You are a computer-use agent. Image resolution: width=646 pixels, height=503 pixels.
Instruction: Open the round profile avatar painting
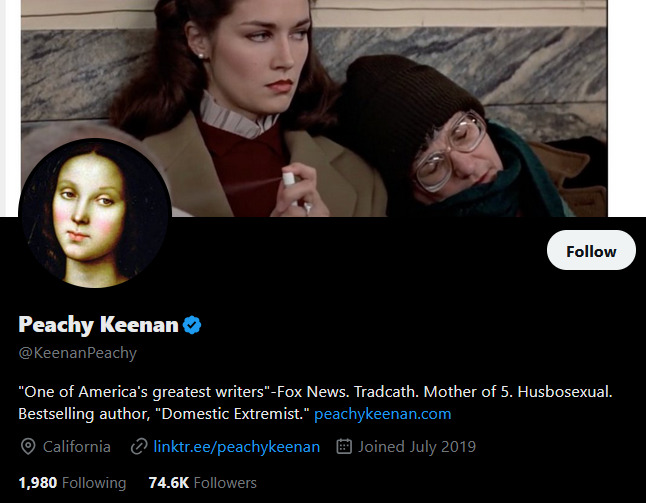95,213
